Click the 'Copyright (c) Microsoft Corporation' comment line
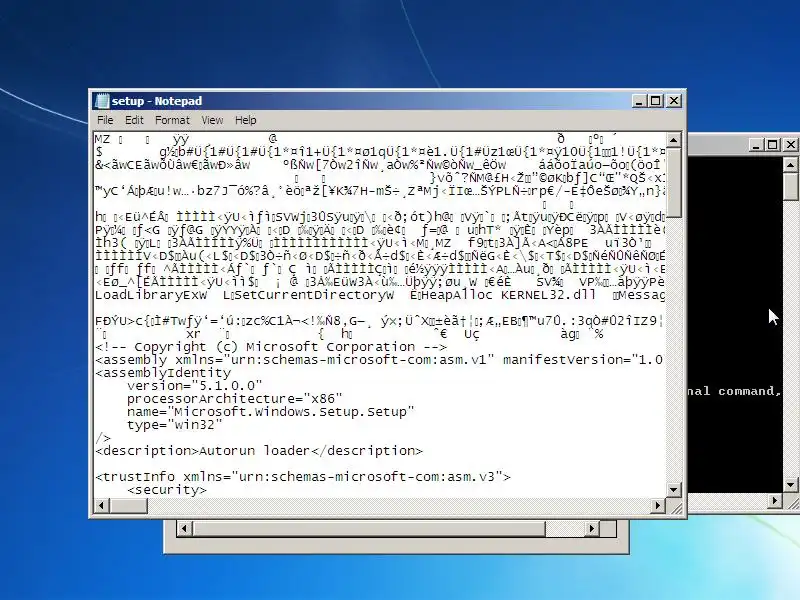This screenshot has width=800, height=600. tap(271, 347)
